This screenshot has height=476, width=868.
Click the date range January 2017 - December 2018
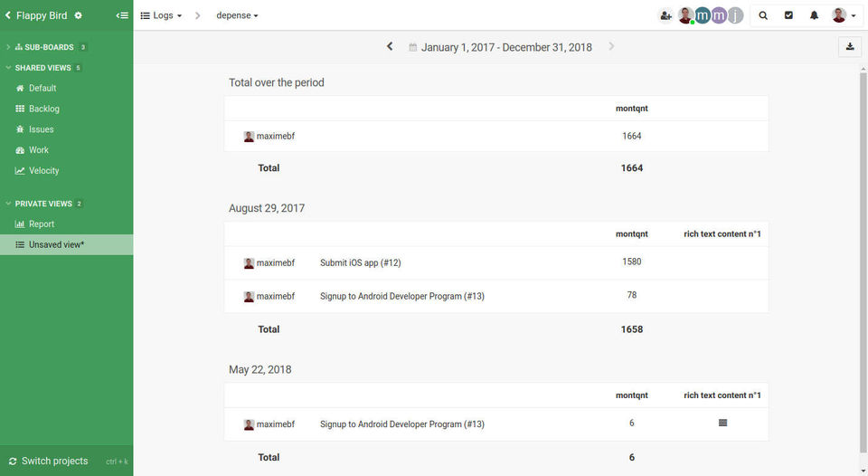[506, 47]
